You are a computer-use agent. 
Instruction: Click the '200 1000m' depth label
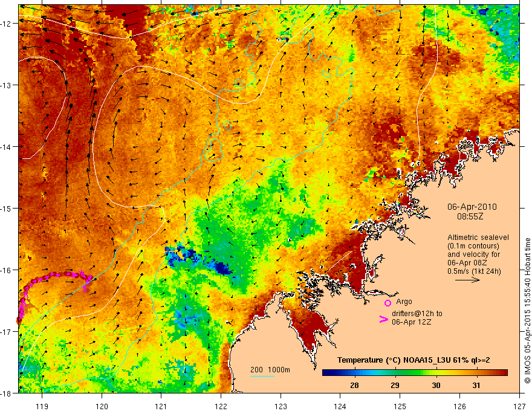[270, 370]
